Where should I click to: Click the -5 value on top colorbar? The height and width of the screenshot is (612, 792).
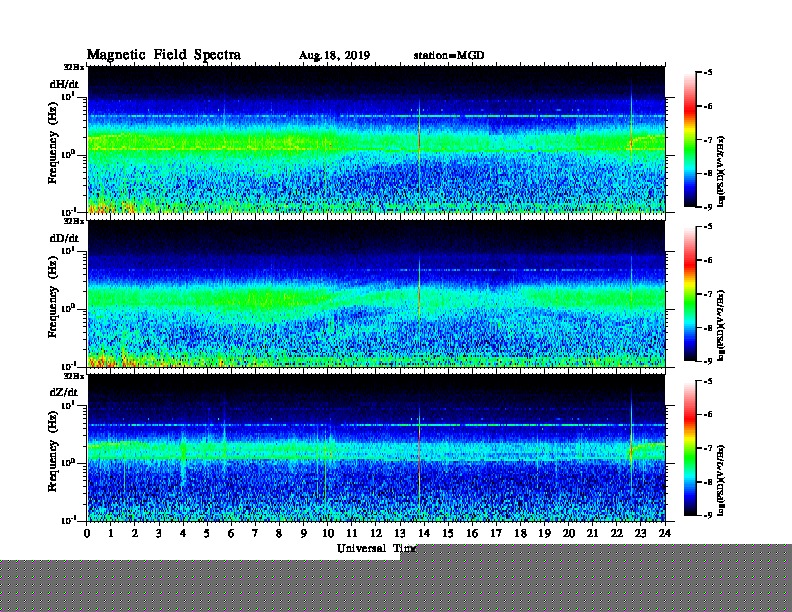tap(708, 73)
